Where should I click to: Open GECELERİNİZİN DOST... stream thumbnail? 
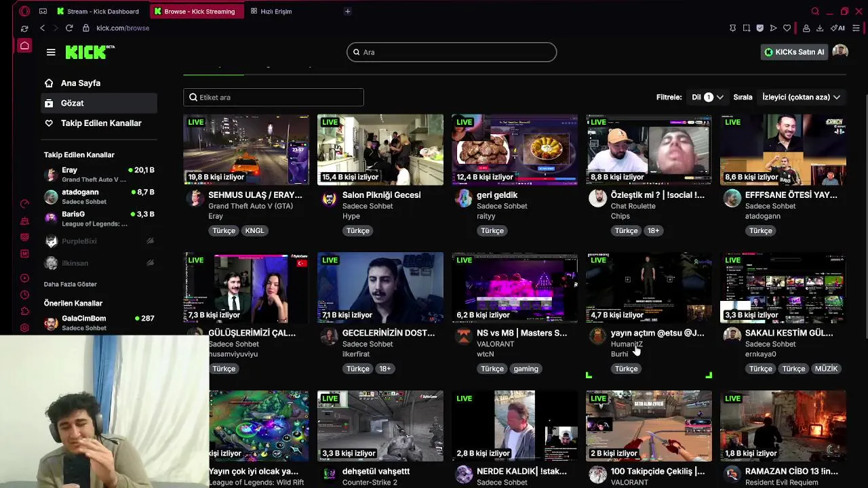pyautogui.click(x=380, y=287)
